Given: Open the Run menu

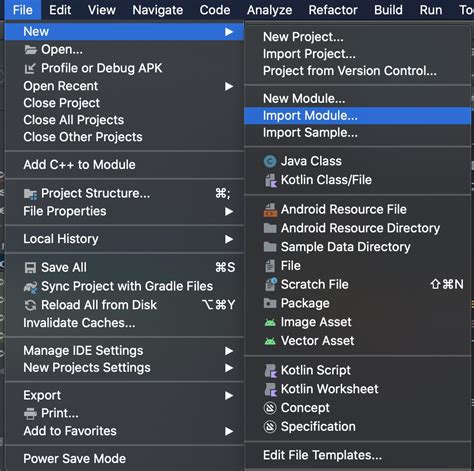Looking at the screenshot, I should point(431,10).
